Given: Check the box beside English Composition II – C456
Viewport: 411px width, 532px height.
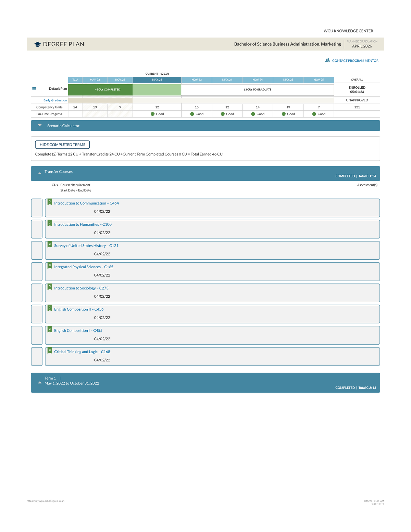Looking at the screenshot, I should pos(37,314).
